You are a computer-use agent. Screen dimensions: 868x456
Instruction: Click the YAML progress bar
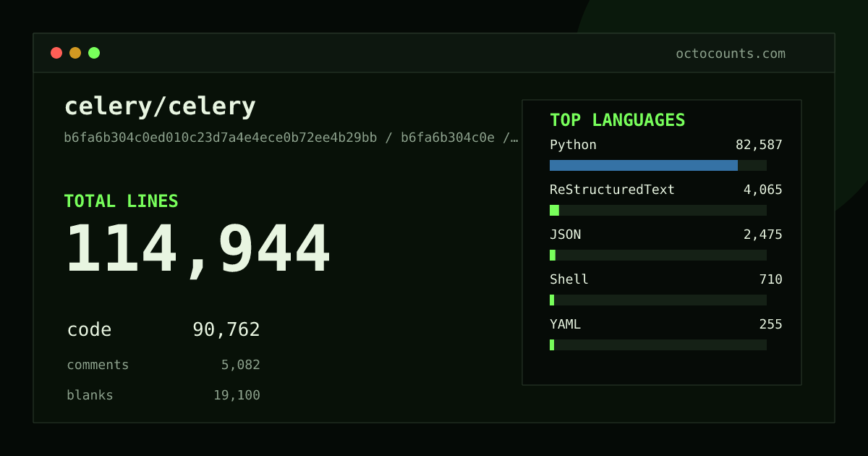pos(658,345)
